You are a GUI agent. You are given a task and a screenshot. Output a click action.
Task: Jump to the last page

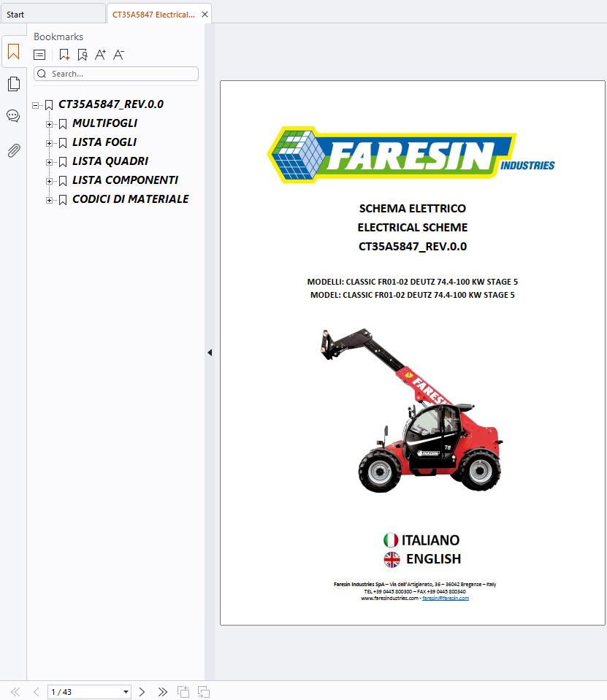click(x=162, y=691)
